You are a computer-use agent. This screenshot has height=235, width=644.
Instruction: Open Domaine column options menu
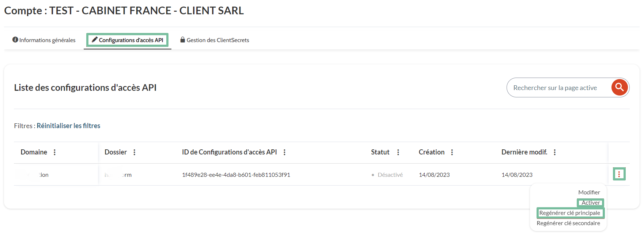coord(55,152)
